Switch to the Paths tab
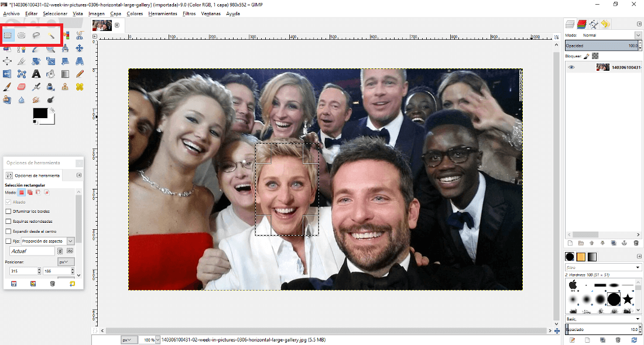Image resolution: width=644 pixels, height=345 pixels. [594, 25]
